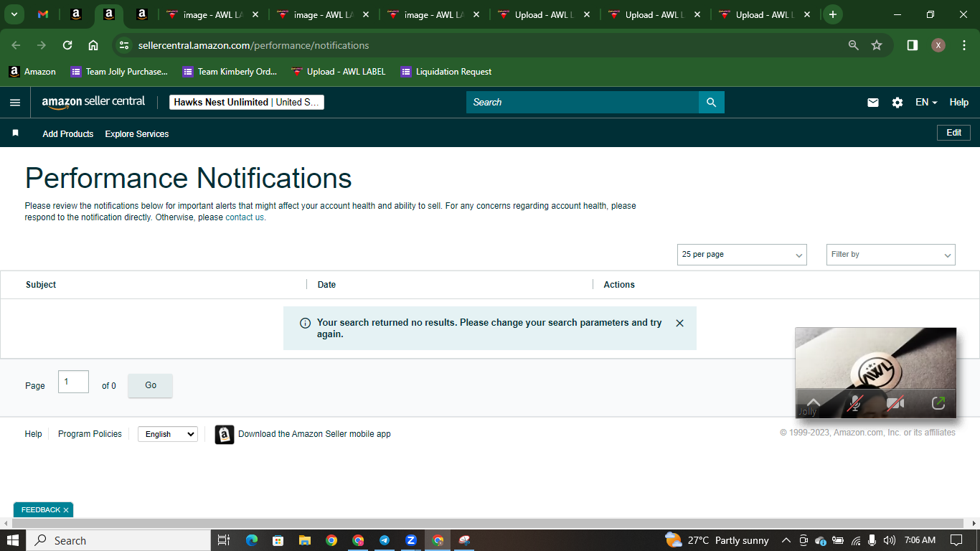Open the Amazon bookmark

[32, 72]
